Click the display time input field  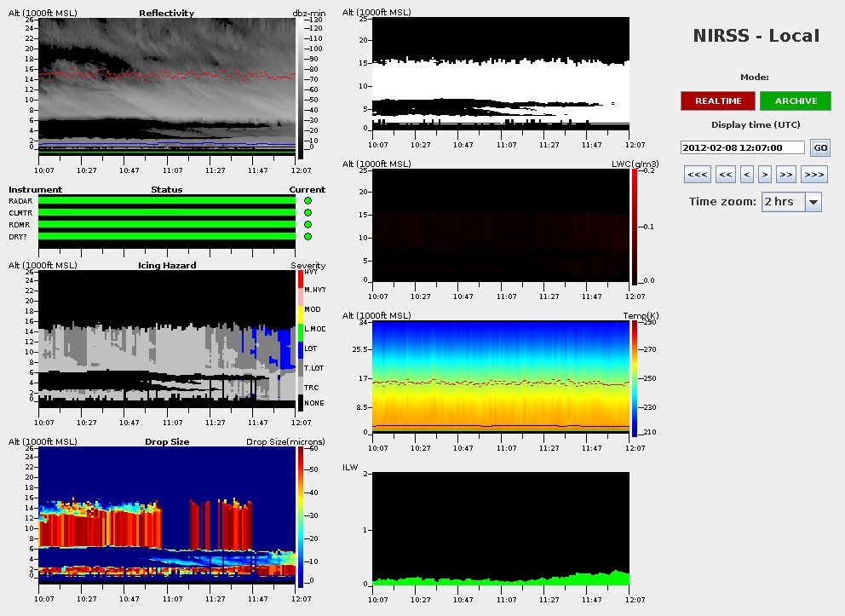click(743, 147)
